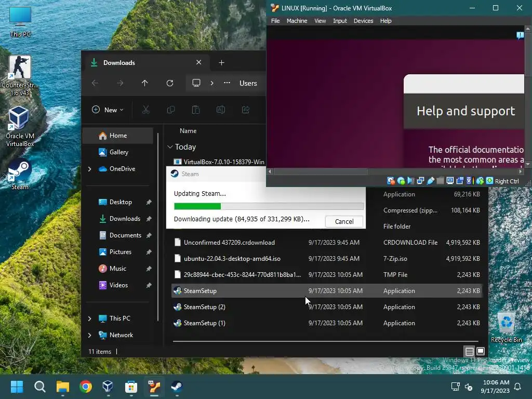The image size is (532, 399).
Task: Open the VirtualBox Help menu
Action: point(386,21)
